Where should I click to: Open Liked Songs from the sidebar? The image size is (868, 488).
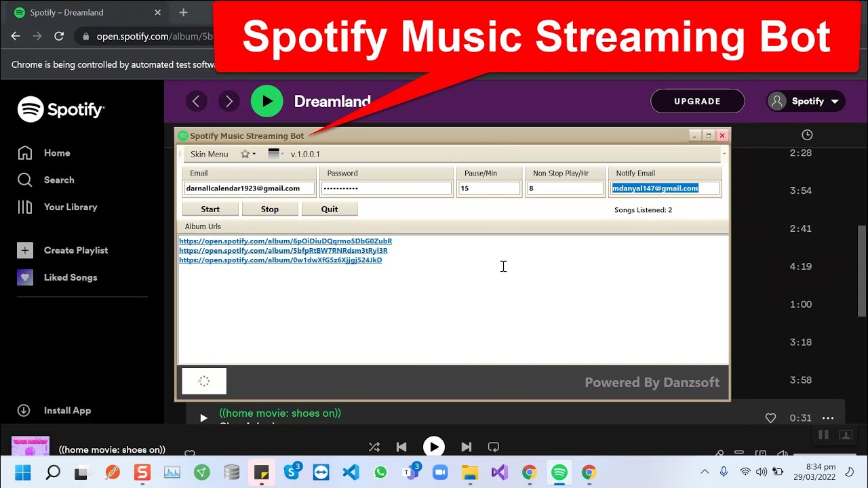(x=25, y=277)
